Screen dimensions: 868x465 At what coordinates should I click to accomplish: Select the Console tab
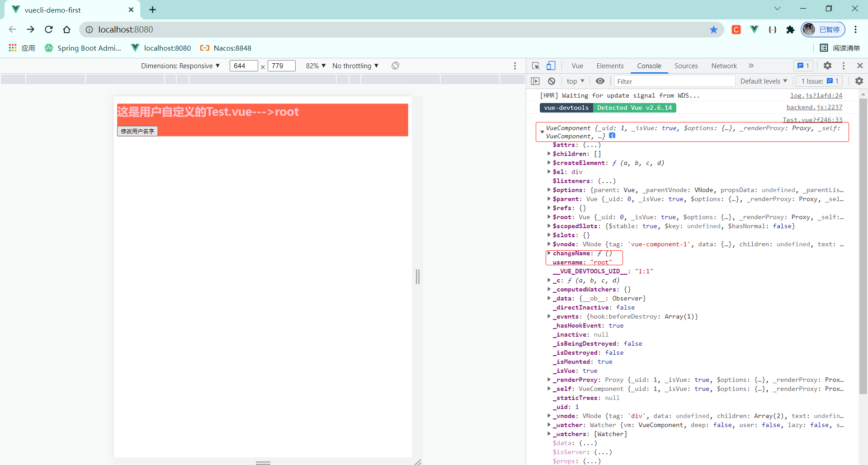649,66
